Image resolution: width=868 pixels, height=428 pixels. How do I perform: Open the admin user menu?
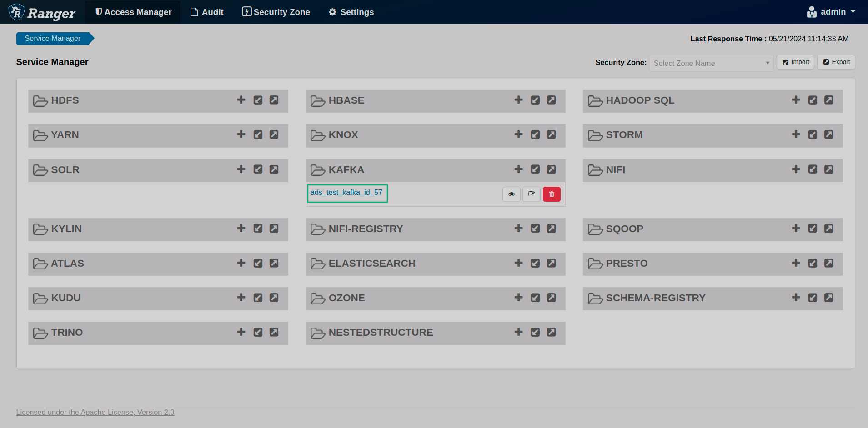(x=831, y=12)
